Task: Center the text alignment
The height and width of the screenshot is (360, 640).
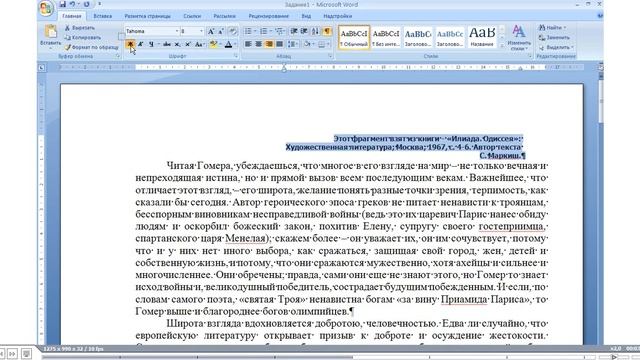Action: point(258,44)
